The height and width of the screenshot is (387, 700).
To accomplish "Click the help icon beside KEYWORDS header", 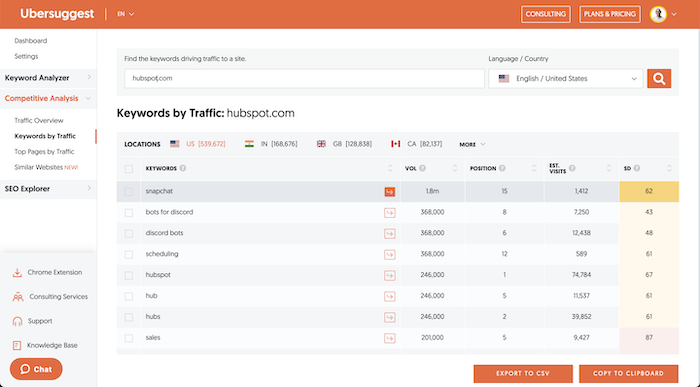I will 183,168.
